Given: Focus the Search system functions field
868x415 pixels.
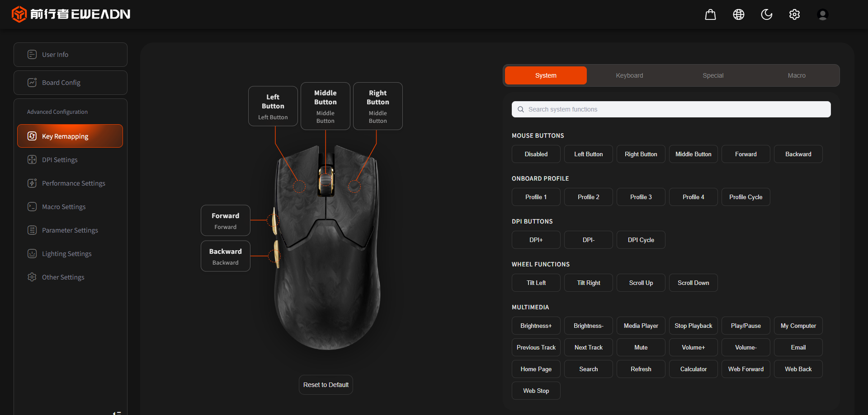Looking at the screenshot, I should [x=671, y=109].
